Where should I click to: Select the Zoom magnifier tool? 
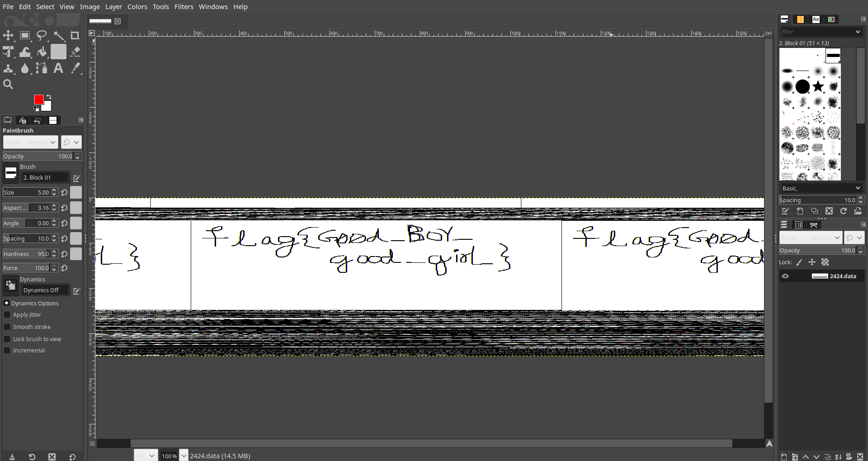(8, 84)
